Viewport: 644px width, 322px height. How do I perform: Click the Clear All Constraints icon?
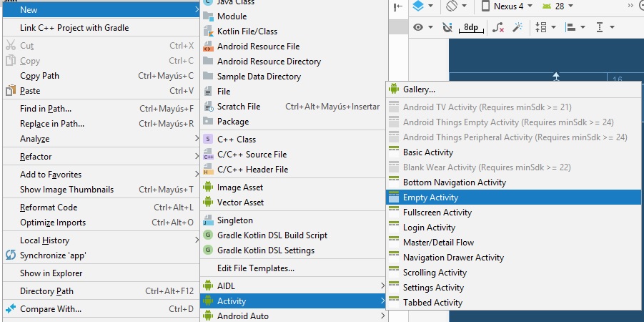499,27
